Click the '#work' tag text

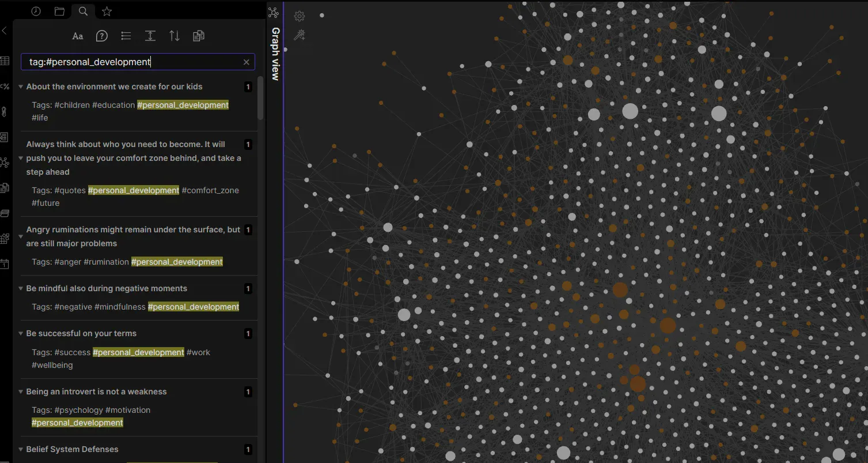(198, 352)
